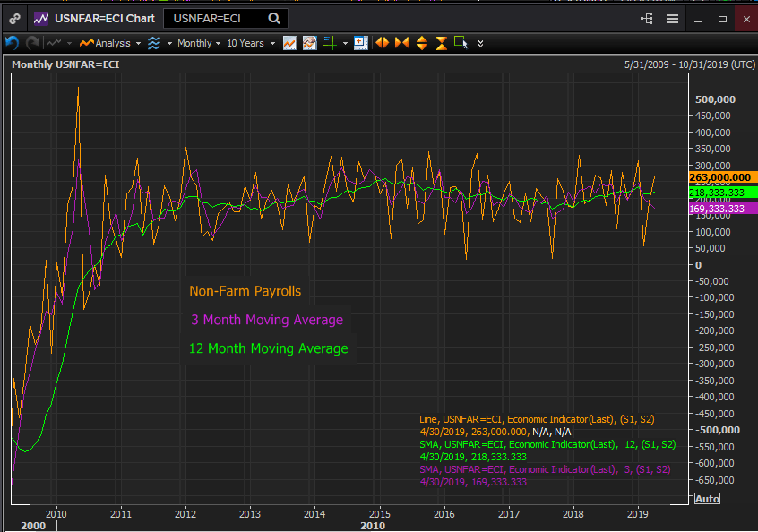Click the orange Line USNFAR=ECI legend entry
The width and height of the screenshot is (758, 532).
click(537, 419)
